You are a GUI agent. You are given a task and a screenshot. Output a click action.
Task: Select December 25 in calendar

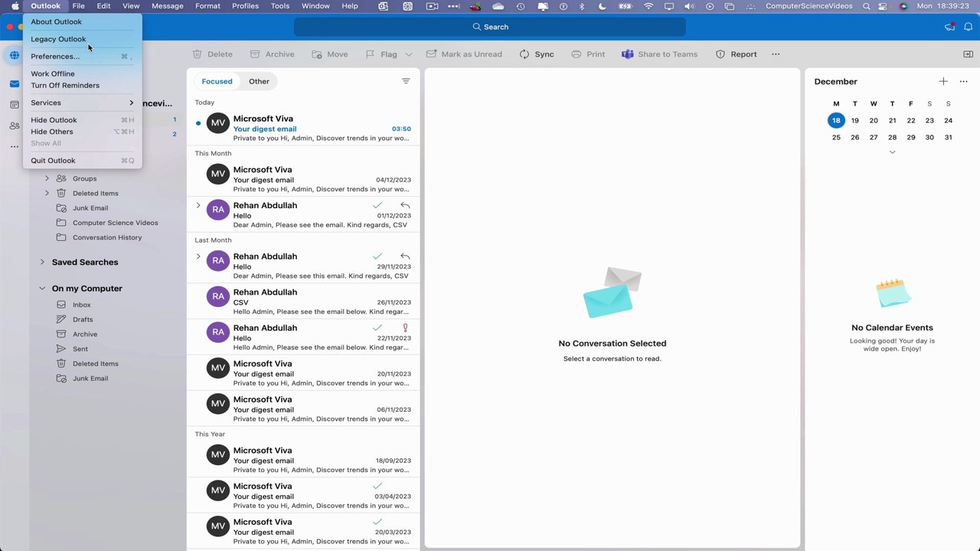[x=836, y=137]
